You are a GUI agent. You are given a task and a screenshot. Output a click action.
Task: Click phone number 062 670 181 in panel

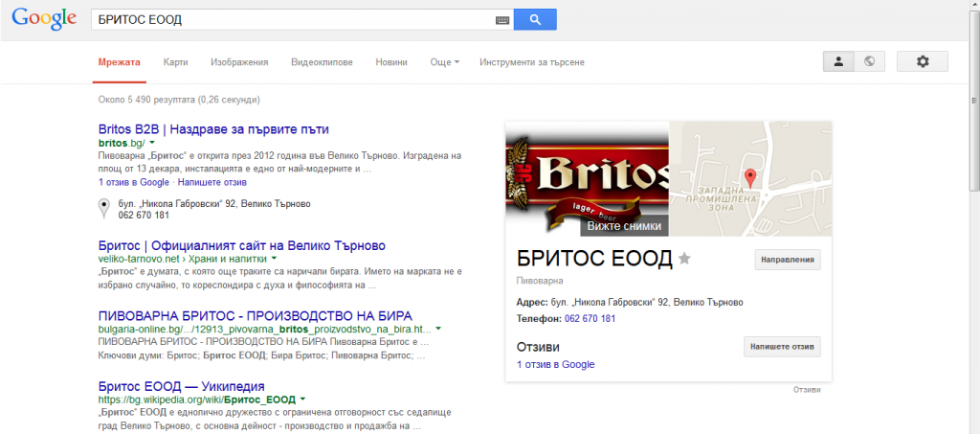point(590,318)
